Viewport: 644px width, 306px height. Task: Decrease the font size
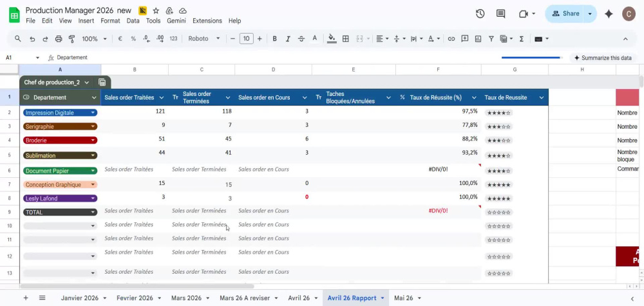232,39
